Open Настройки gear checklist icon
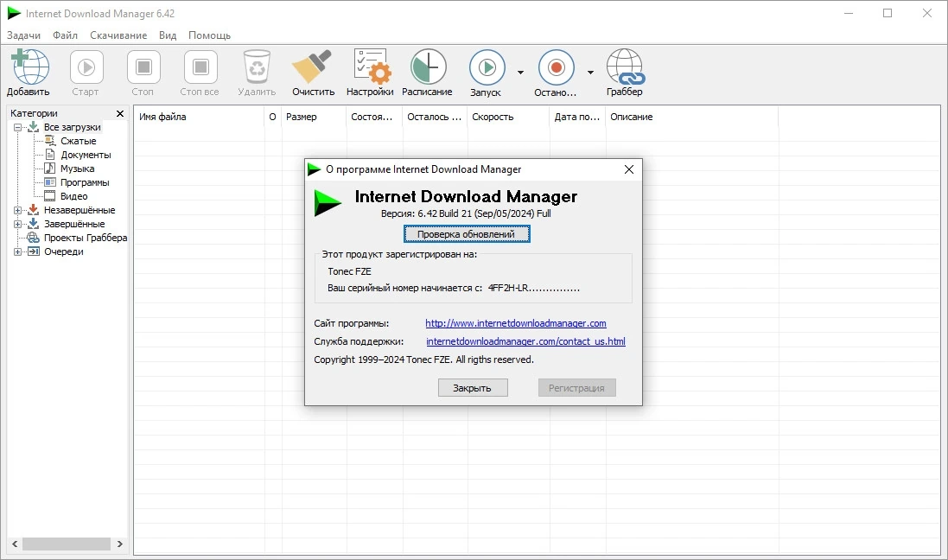This screenshot has width=948, height=560. click(371, 67)
